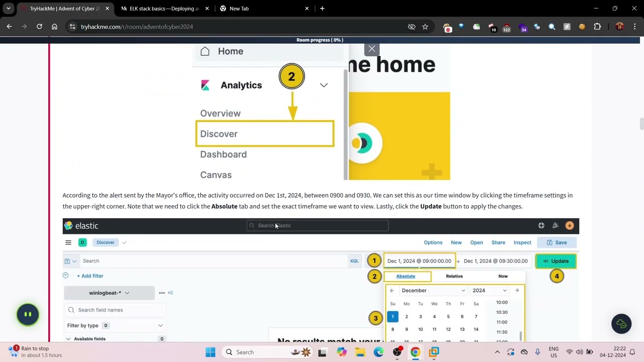The image size is (644, 362).
Task: Click the Elastic newsfeed icon in header
Action: pyautogui.click(x=555, y=226)
